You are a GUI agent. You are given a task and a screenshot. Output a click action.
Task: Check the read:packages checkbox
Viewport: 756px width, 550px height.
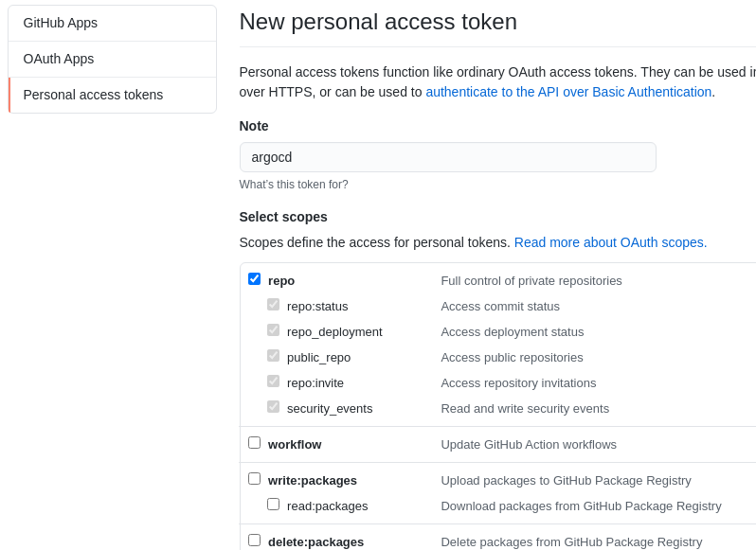pos(274,505)
